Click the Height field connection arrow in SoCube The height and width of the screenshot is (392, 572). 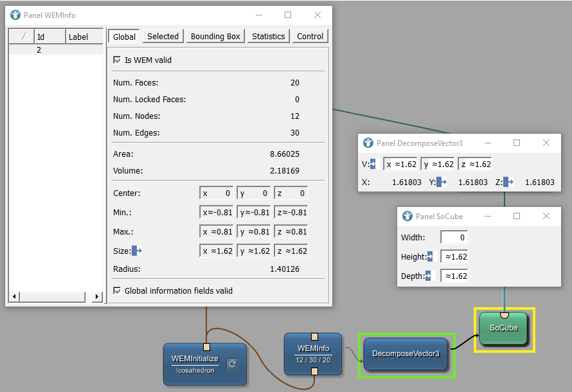click(430, 257)
